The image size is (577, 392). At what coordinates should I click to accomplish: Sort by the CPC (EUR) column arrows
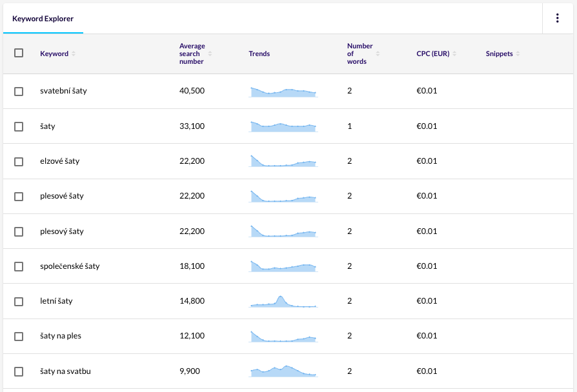click(454, 54)
